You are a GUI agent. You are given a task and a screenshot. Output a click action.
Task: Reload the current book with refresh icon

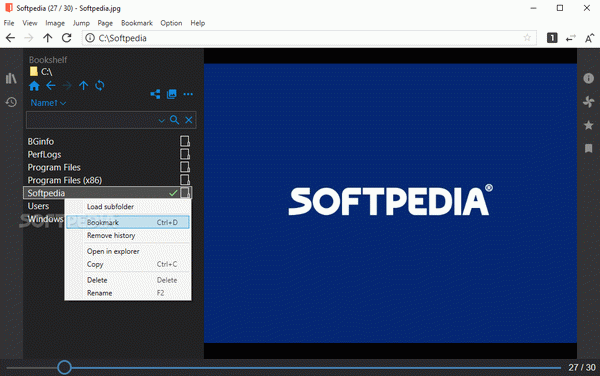[x=67, y=38]
